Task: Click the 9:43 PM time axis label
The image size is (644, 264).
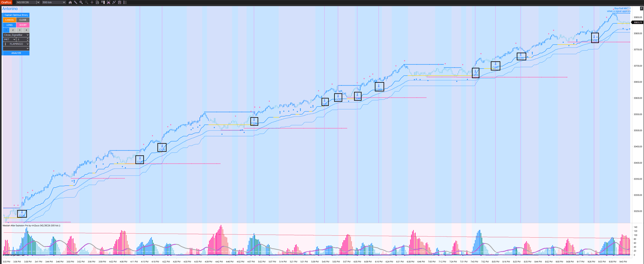Action: (x=623, y=262)
